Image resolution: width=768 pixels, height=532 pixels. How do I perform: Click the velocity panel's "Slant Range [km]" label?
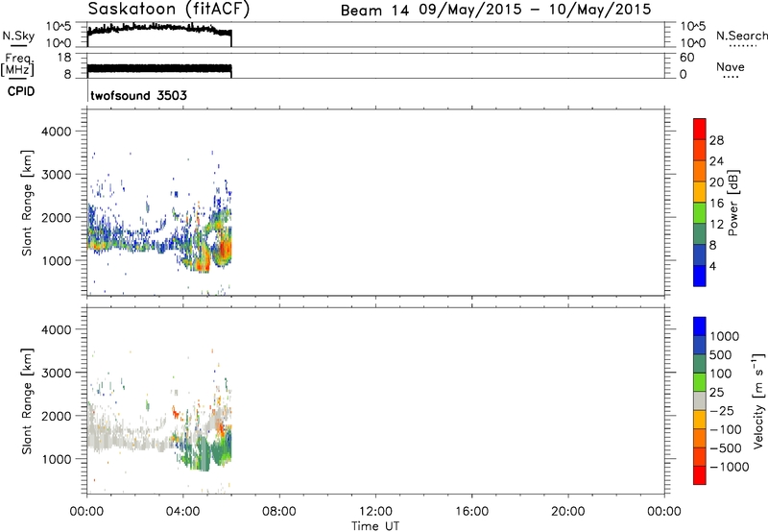pyautogui.click(x=27, y=401)
